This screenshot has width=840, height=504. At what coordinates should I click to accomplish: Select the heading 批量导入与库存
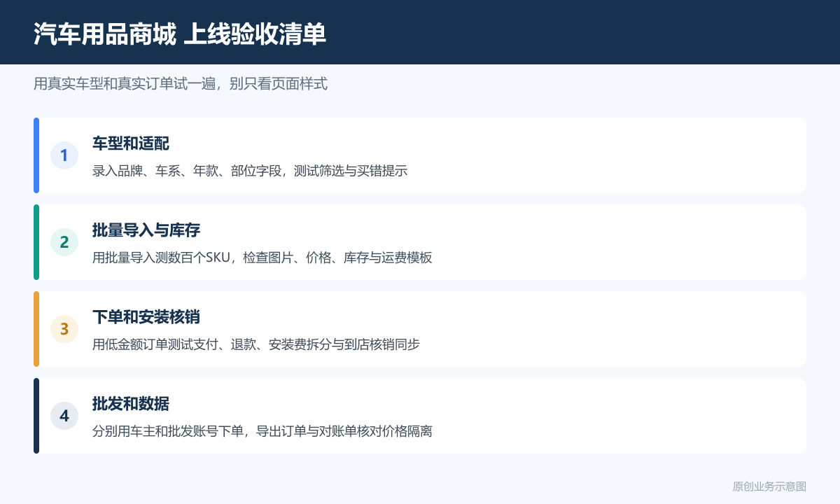tap(146, 230)
